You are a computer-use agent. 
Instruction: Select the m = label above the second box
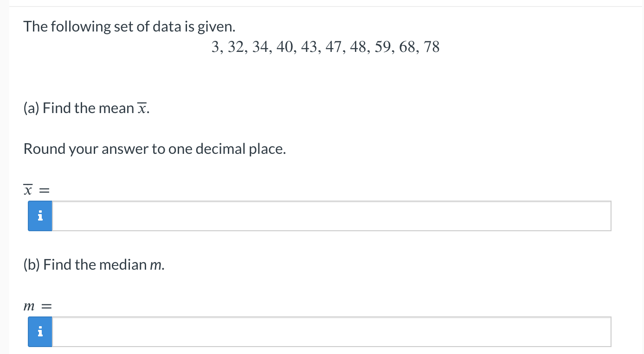tap(37, 305)
